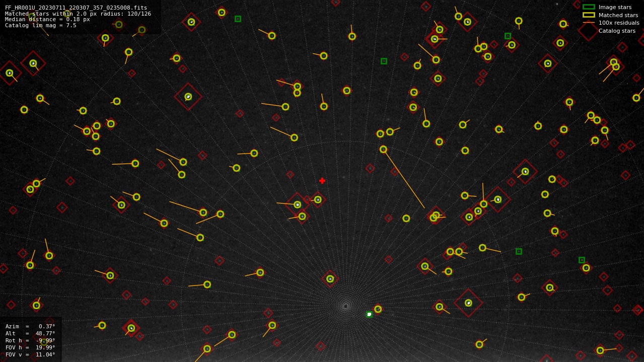Image resolution: width=644 pixels, height=362 pixels.
Task: Click the 'Matched stars' legend label
Action: (618, 15)
